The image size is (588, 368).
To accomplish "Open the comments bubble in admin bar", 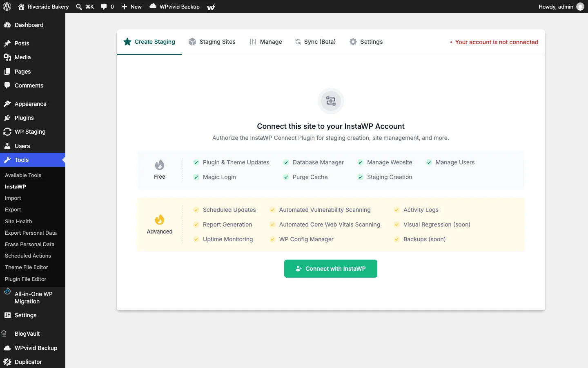I will 107,7.
